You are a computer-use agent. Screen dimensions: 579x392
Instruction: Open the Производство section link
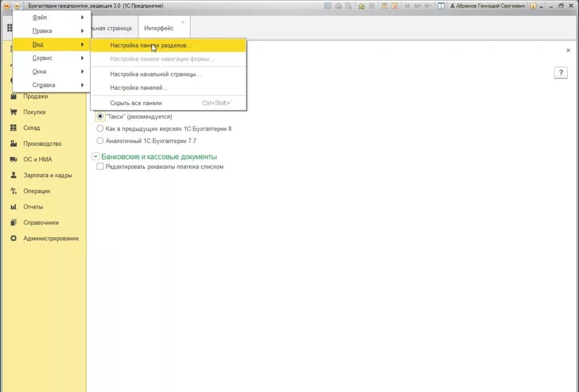click(x=42, y=143)
